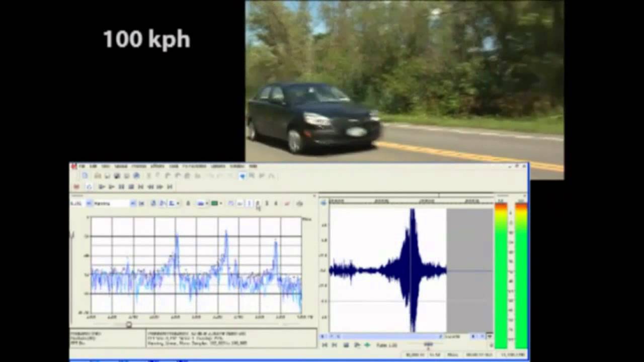The image size is (644, 362).
Task: Expand dropdown next to green display icon
Action: [221, 203]
